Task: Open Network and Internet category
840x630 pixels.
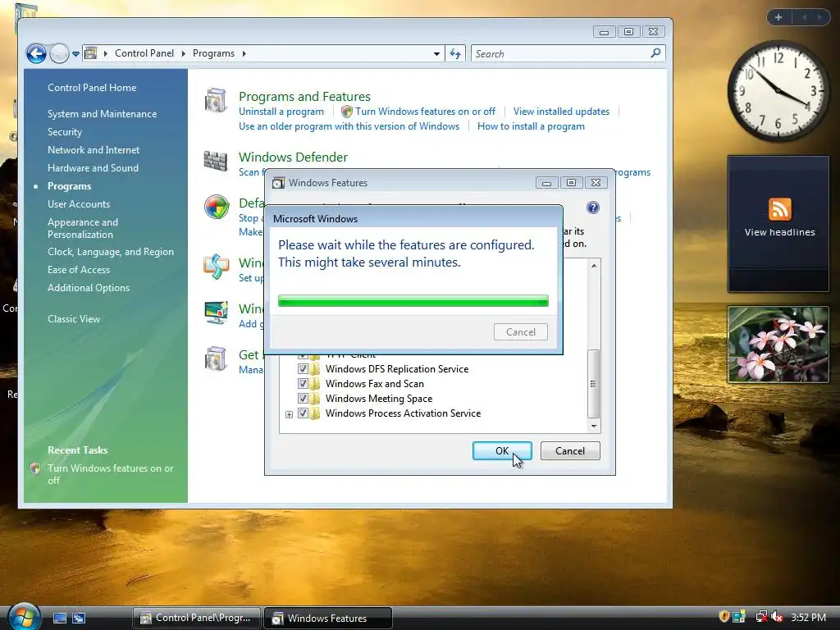Action: click(x=94, y=150)
